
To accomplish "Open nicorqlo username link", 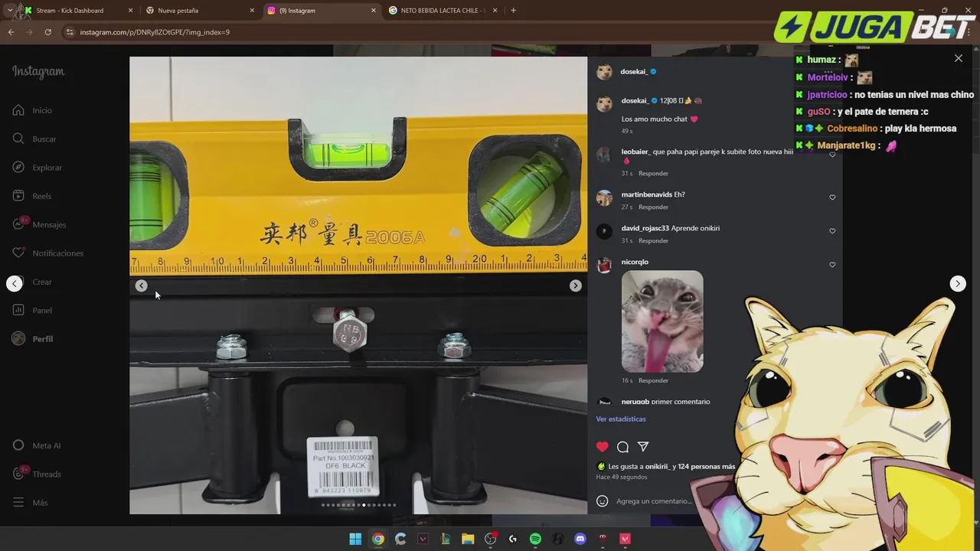I will [635, 262].
